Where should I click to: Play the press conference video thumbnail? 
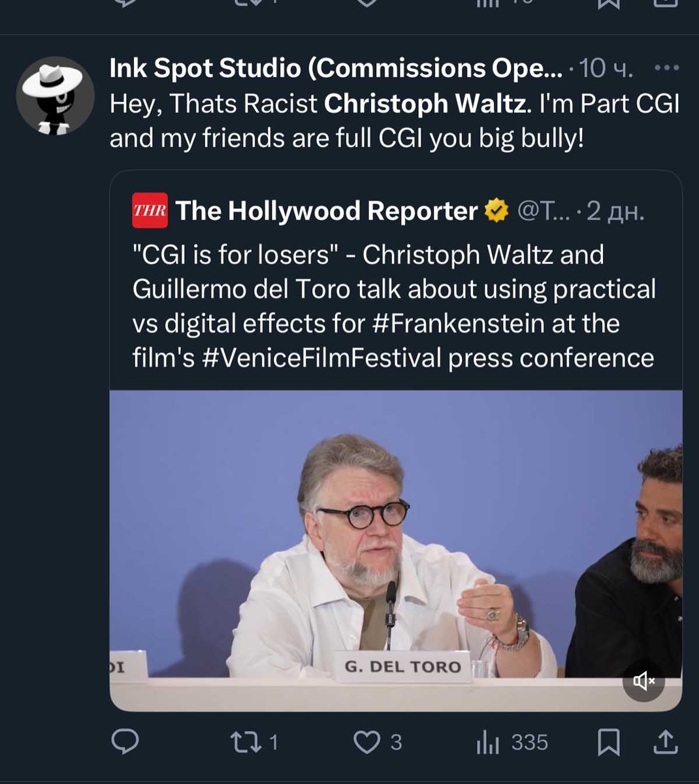point(396,550)
